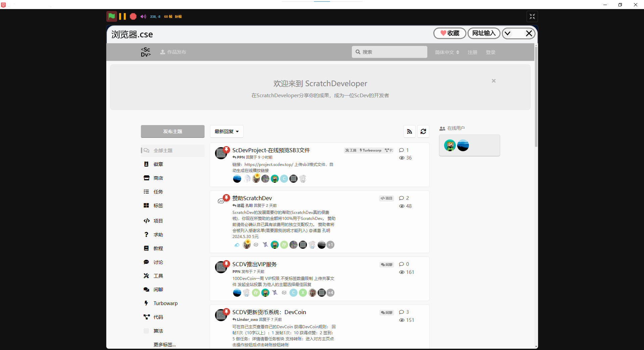
Task: Expand 更多标签 more tags
Action: coord(165,345)
